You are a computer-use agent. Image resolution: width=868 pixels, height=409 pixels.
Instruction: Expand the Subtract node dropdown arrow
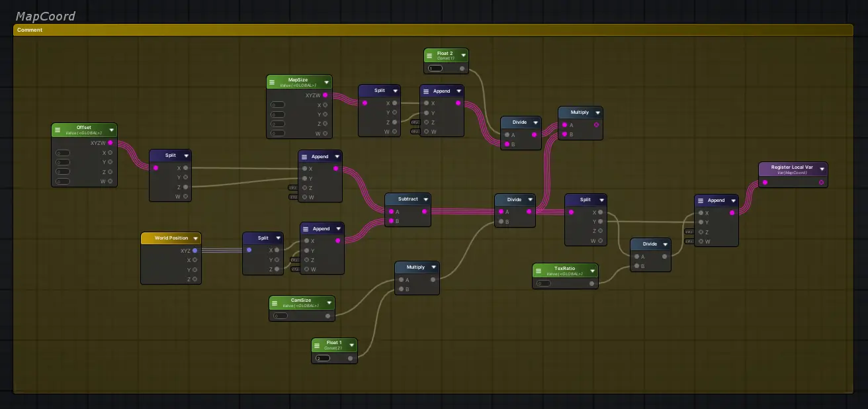coord(425,199)
